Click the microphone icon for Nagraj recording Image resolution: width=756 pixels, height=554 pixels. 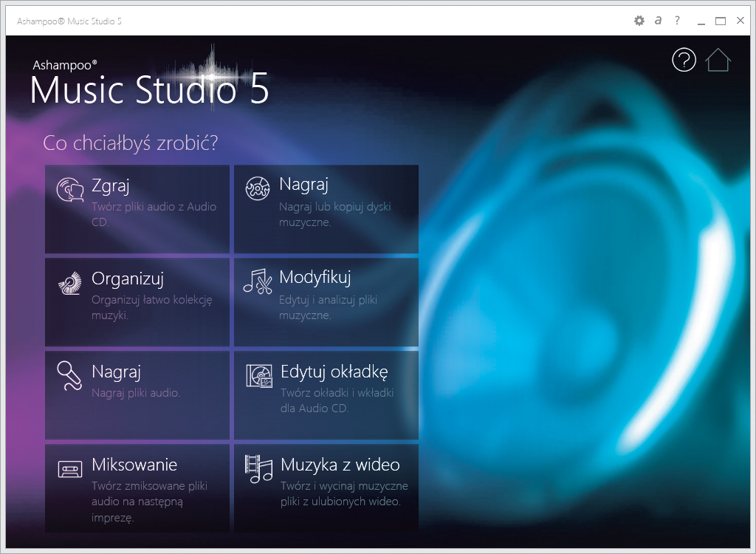69,375
